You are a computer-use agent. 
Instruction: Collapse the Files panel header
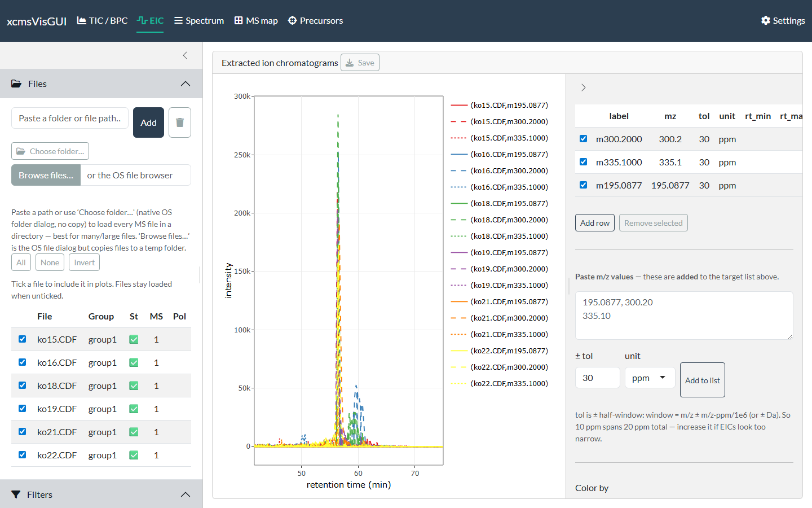tap(101, 84)
